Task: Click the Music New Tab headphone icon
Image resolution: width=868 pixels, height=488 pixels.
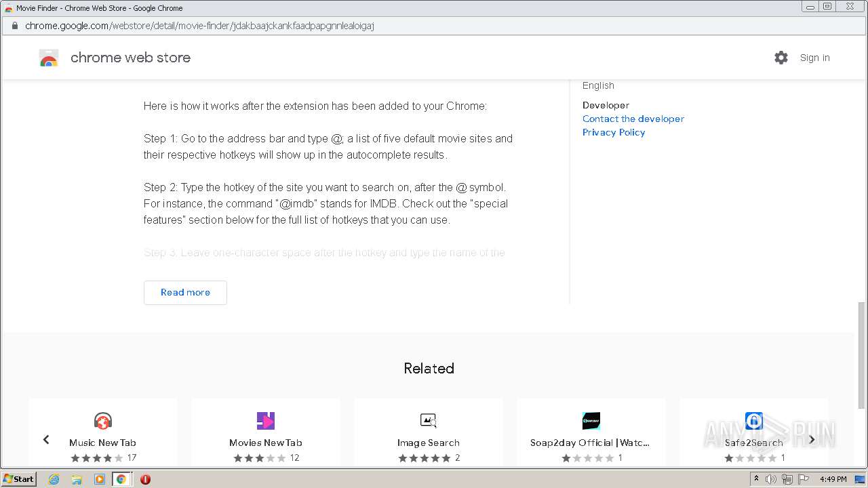Action: (x=102, y=421)
